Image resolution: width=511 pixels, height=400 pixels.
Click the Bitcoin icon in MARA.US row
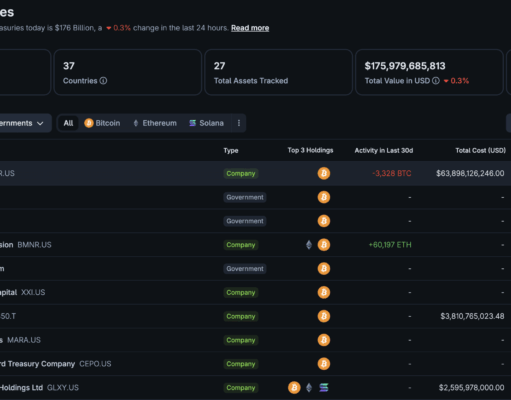point(324,340)
